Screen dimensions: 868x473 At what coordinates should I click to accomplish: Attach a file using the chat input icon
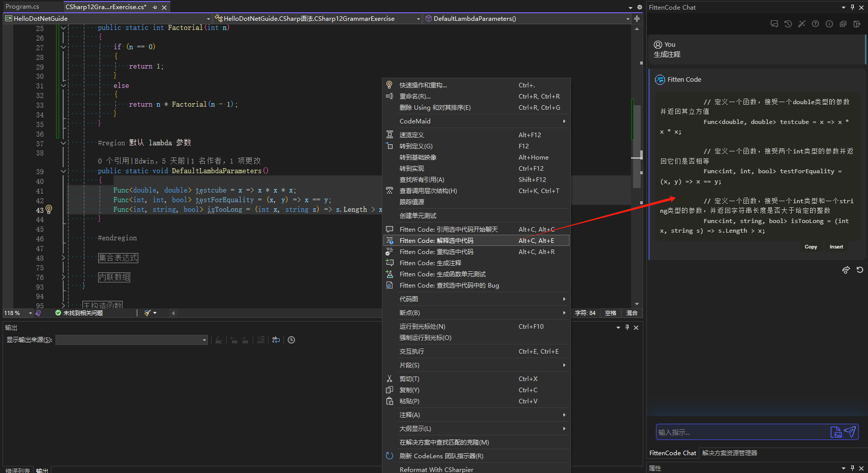pyautogui.click(x=835, y=432)
